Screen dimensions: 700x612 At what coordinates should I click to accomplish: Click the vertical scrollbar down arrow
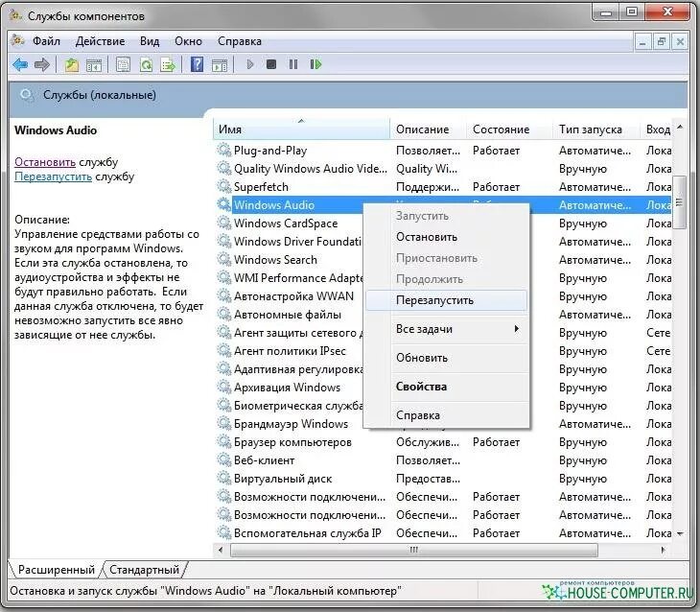[x=680, y=533]
